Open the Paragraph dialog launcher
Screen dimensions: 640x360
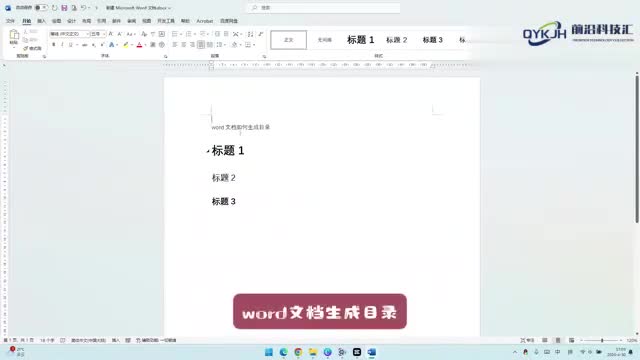point(264,56)
